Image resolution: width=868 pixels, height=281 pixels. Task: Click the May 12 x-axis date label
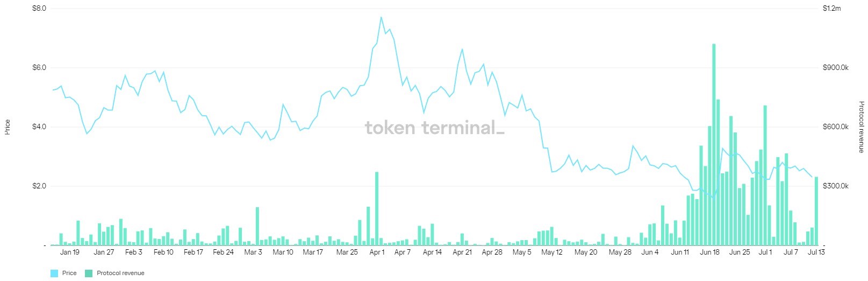(552, 252)
